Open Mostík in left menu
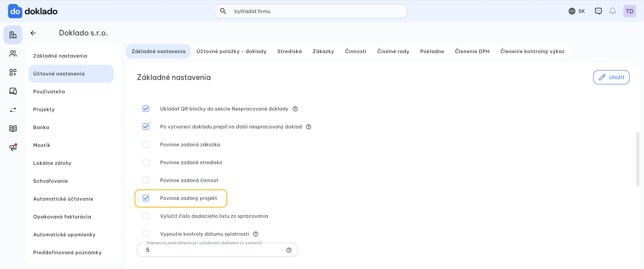 (71, 145)
